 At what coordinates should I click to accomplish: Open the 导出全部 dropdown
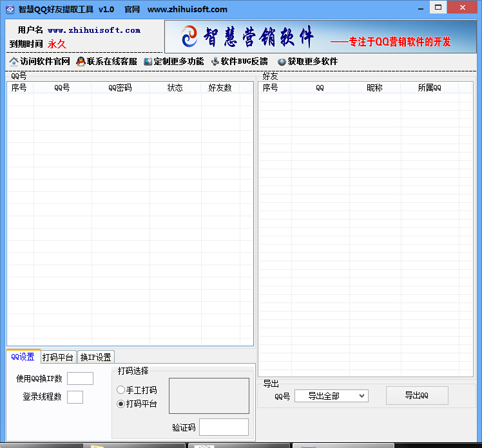331,396
